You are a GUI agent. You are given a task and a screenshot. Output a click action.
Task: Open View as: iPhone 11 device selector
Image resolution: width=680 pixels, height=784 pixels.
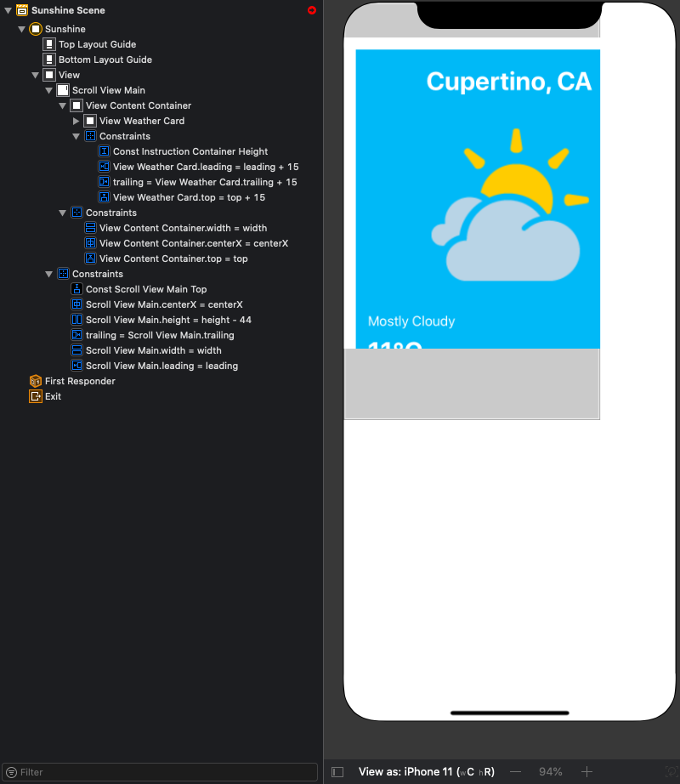426,772
